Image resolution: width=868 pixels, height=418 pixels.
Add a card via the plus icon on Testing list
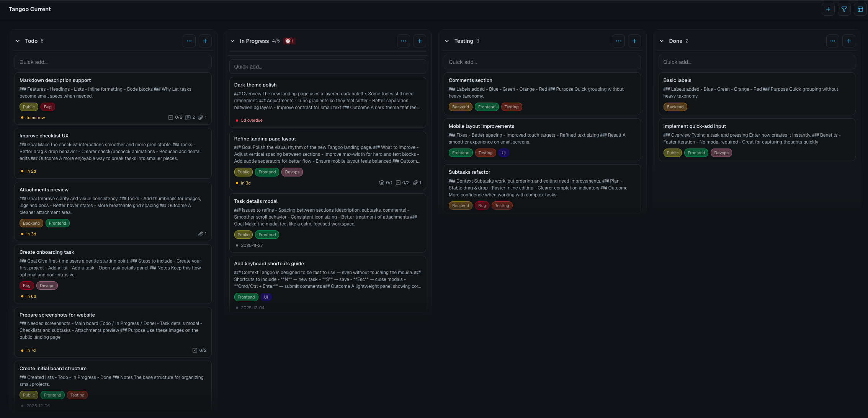point(634,41)
